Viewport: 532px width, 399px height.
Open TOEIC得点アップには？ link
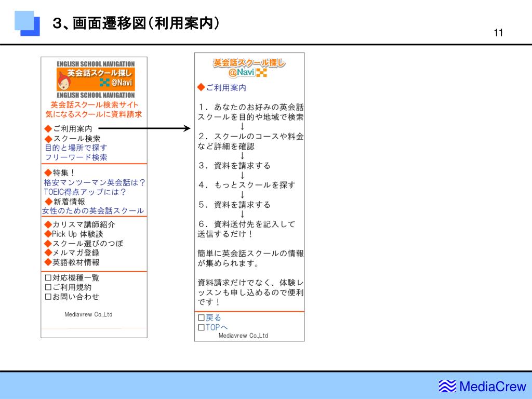click(x=85, y=192)
